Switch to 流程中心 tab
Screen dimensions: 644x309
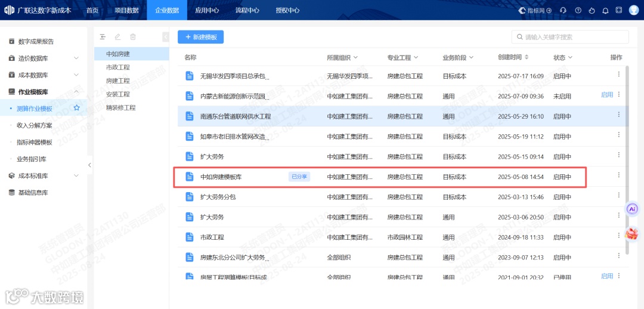point(247,10)
